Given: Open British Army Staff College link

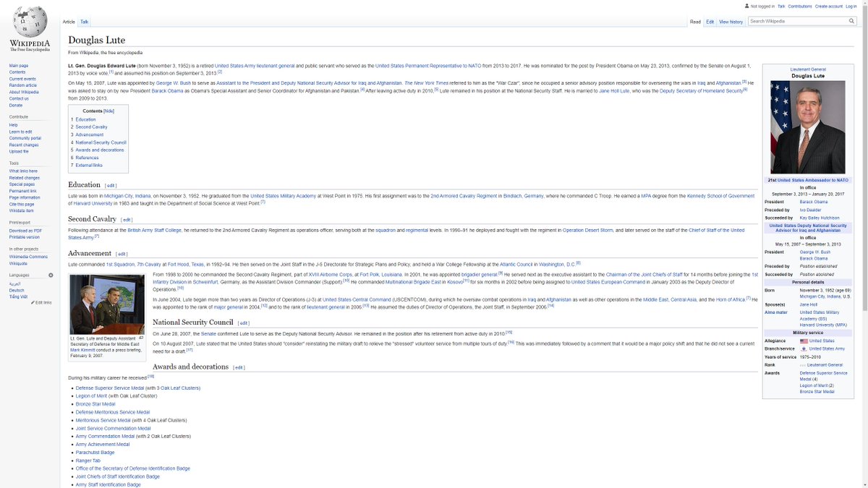Looking at the screenshot, I should pyautogui.click(x=154, y=230).
